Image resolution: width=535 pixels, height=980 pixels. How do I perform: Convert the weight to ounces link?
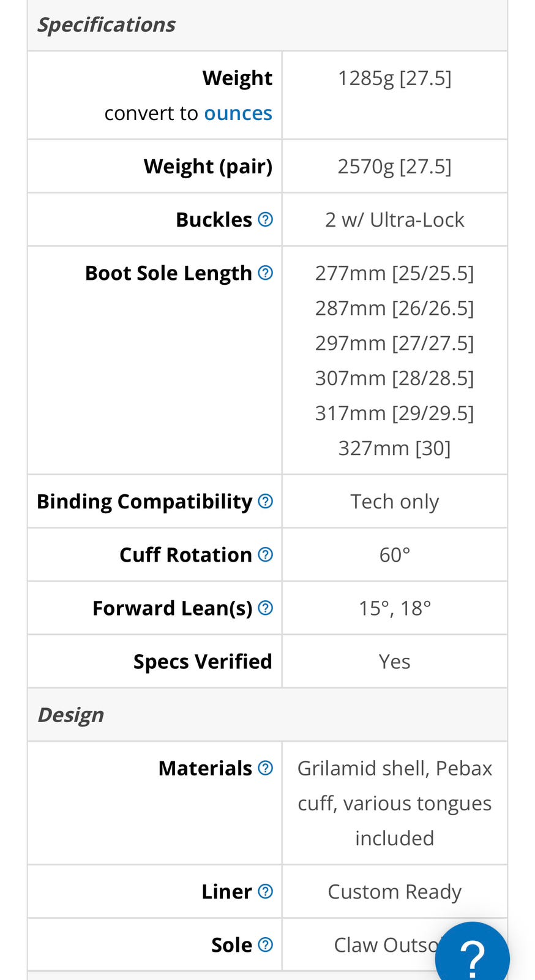point(238,113)
